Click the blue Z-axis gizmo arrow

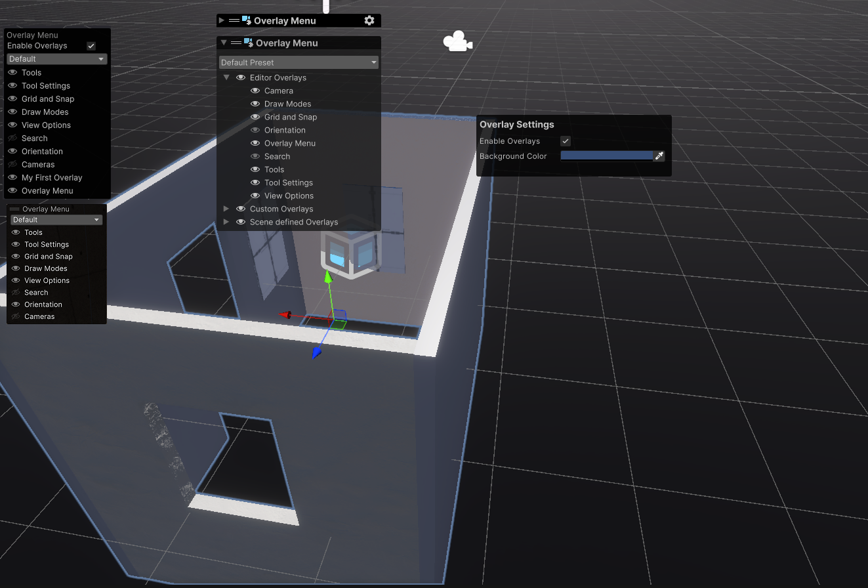click(x=317, y=353)
